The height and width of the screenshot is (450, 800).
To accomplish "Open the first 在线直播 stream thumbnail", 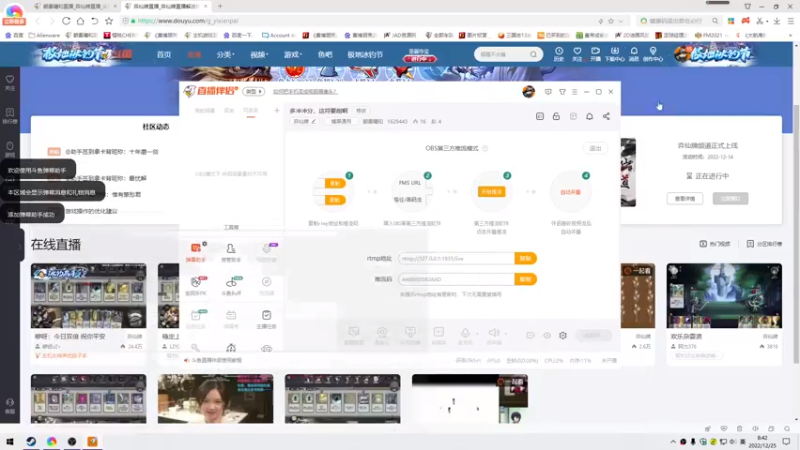I will (88, 296).
